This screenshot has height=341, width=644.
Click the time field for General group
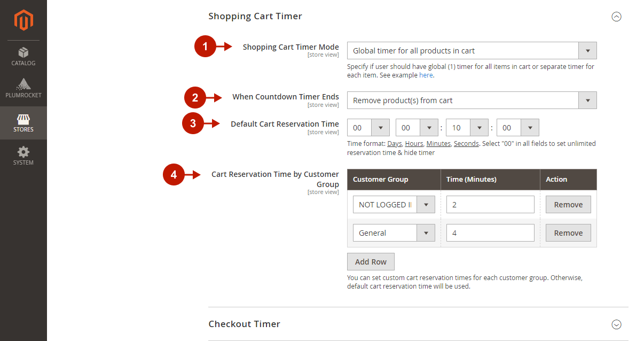click(490, 233)
